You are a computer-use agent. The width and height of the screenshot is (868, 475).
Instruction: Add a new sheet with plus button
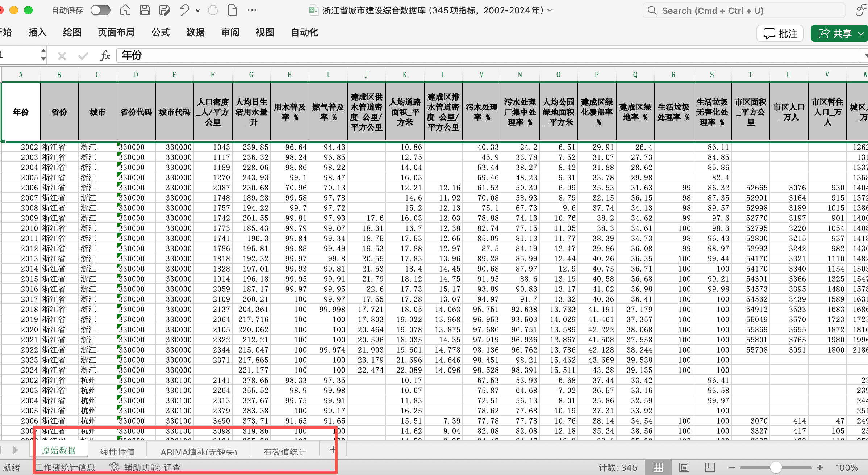pyautogui.click(x=332, y=449)
